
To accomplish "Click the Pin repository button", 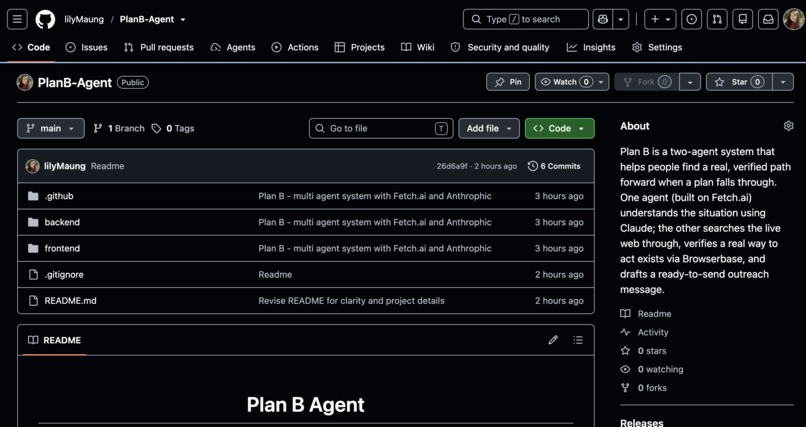I will (x=508, y=82).
